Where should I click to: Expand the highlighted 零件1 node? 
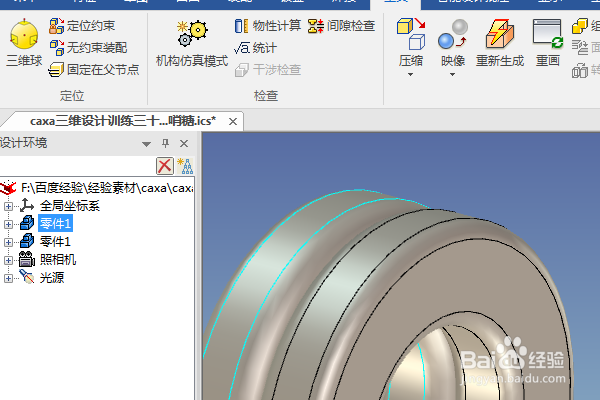(x=8, y=224)
